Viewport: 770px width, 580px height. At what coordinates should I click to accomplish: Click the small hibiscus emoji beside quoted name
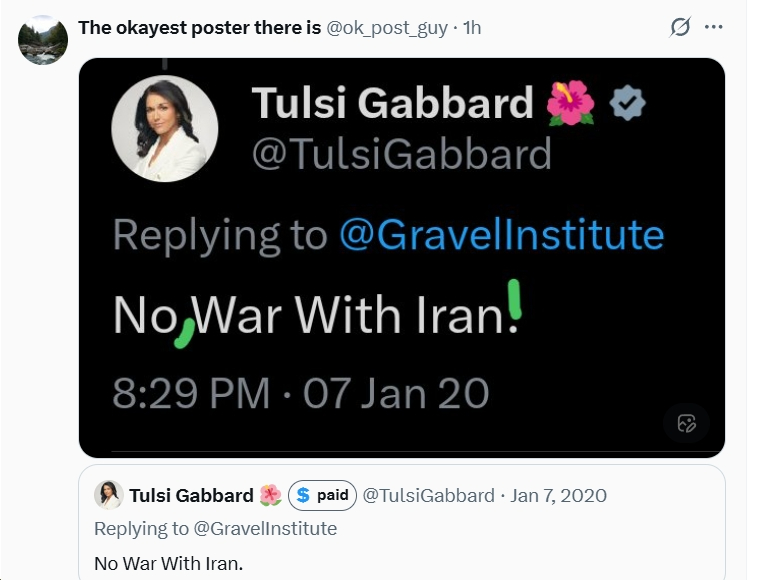(x=270, y=495)
